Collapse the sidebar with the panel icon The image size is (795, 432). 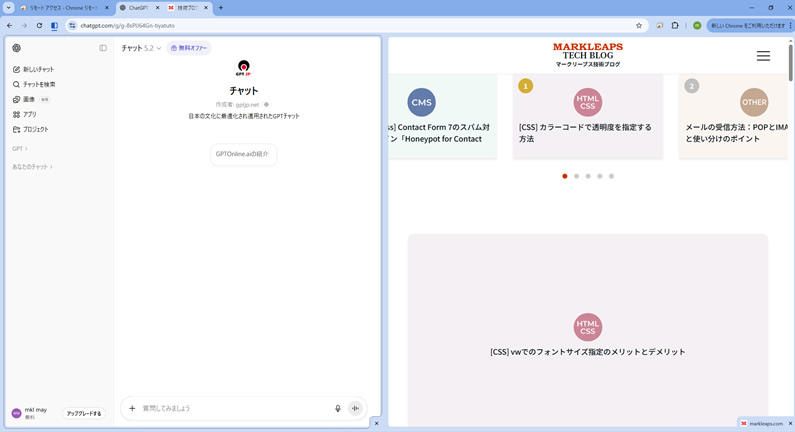click(103, 48)
